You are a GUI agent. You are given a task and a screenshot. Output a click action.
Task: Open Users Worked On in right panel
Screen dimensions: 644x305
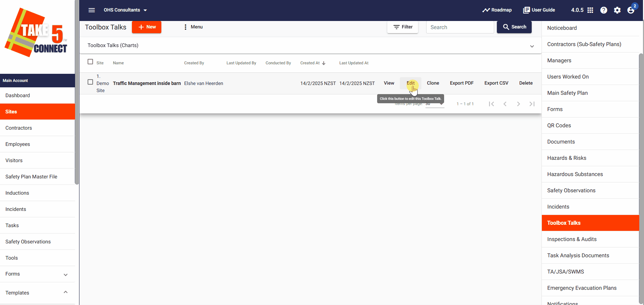[x=590, y=77]
